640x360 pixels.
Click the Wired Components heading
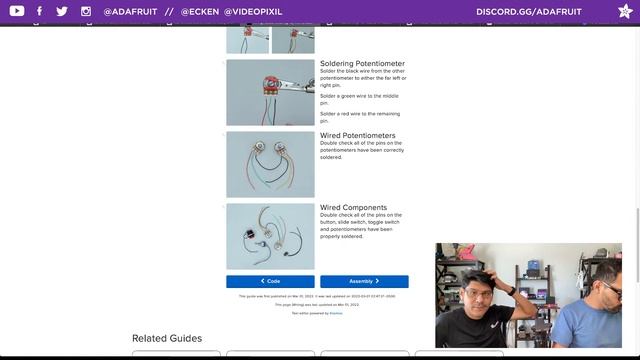tap(353, 207)
